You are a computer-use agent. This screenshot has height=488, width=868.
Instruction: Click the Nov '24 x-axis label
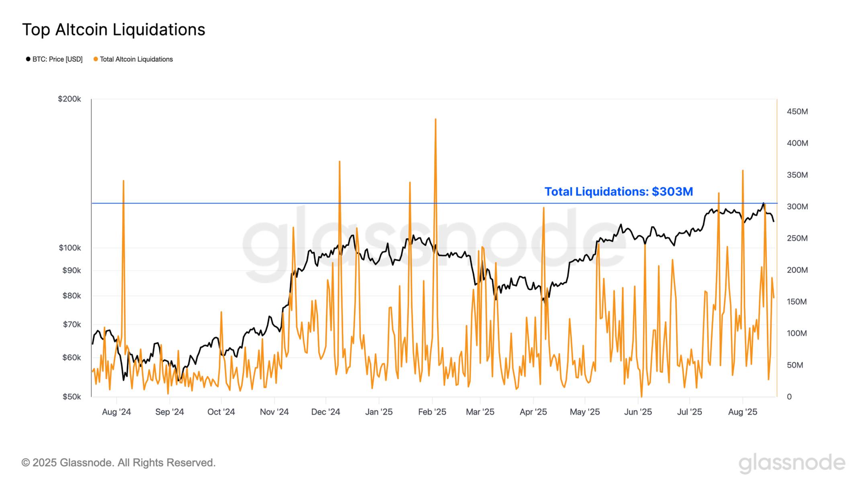pyautogui.click(x=274, y=412)
